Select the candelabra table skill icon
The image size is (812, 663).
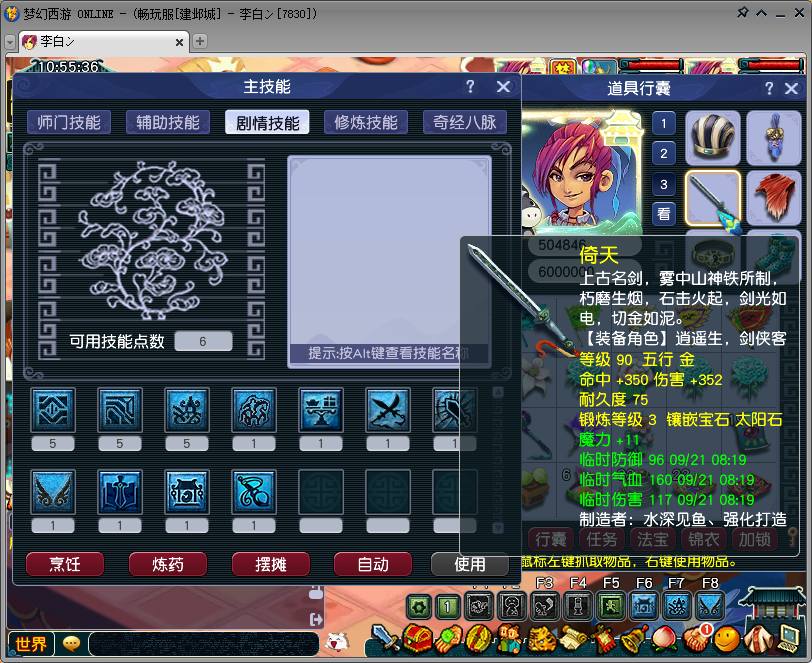[321, 410]
